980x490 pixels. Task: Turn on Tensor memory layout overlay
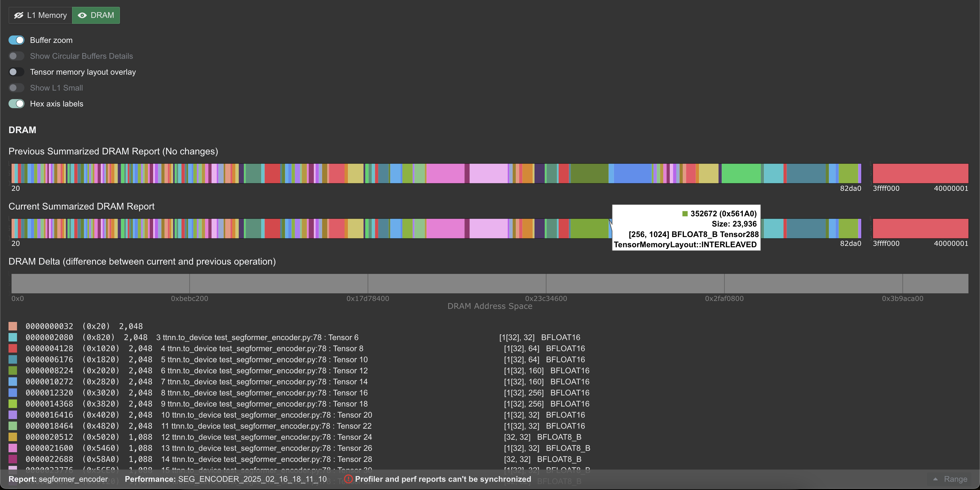click(x=16, y=72)
